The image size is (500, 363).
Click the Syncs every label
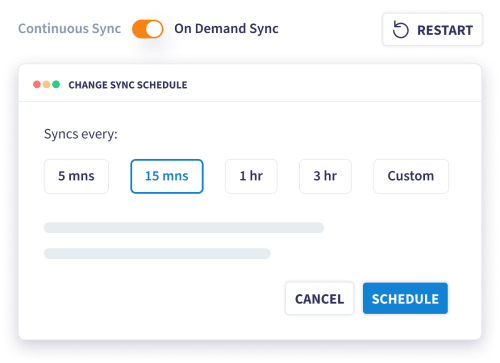(81, 134)
